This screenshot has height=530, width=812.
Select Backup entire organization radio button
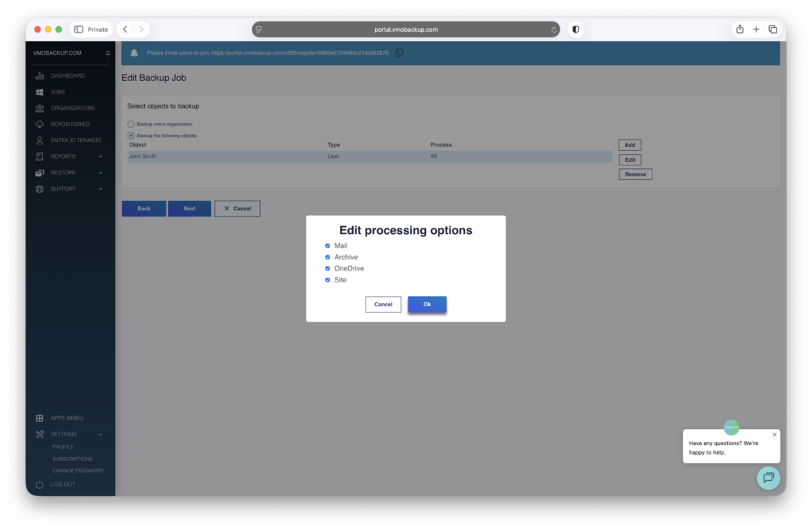131,125
